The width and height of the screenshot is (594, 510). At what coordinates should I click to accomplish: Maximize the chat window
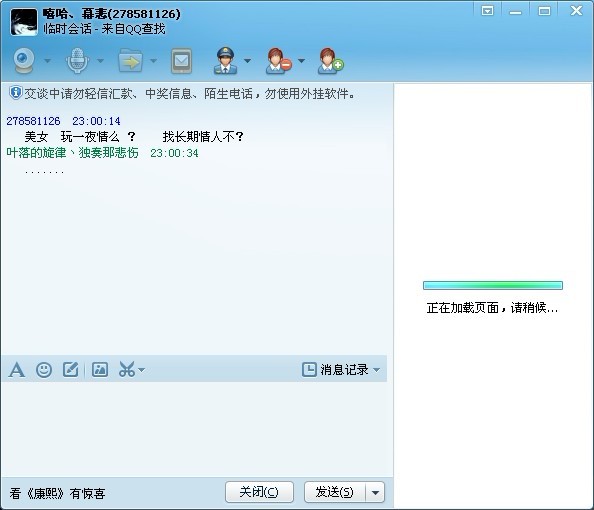coord(544,11)
